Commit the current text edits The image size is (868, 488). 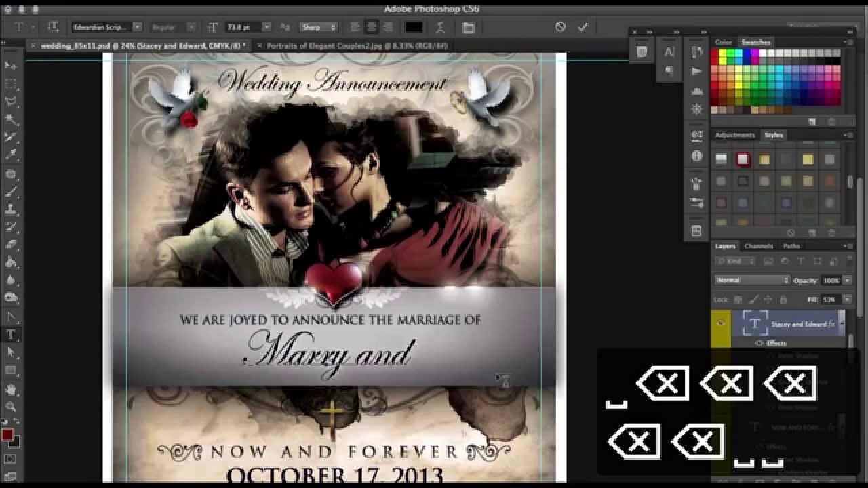pos(583,27)
